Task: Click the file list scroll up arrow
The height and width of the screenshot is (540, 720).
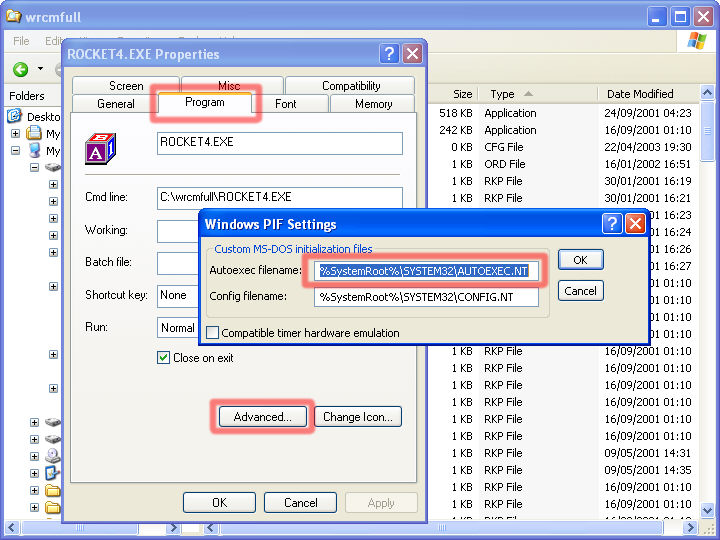Action: click(x=708, y=93)
